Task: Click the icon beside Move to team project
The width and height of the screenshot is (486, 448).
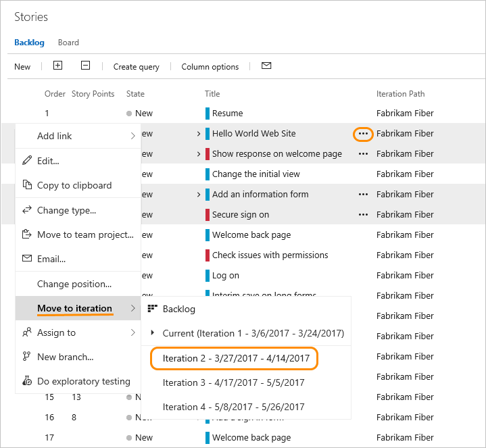Action: point(27,234)
